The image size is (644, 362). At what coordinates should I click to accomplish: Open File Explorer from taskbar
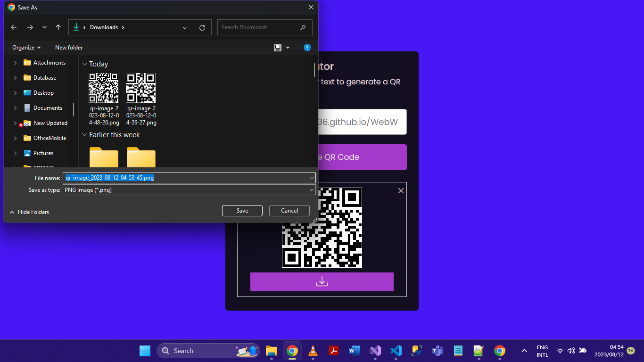pos(271,351)
